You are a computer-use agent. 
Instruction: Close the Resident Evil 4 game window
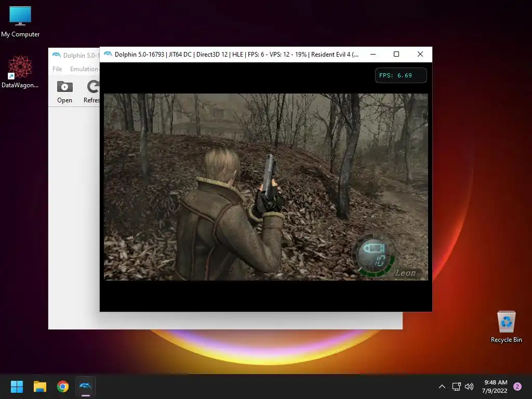[420, 54]
